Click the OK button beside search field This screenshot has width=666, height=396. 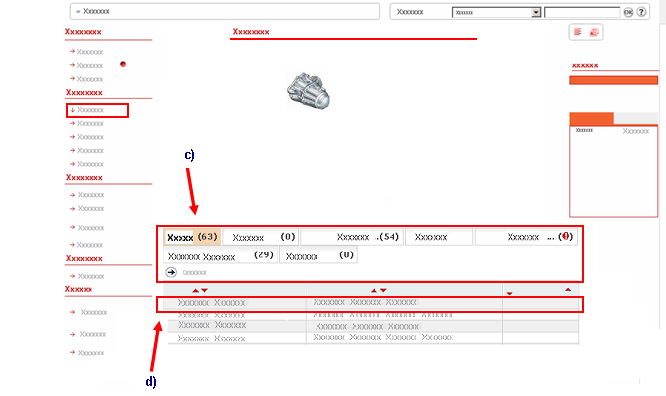628,12
